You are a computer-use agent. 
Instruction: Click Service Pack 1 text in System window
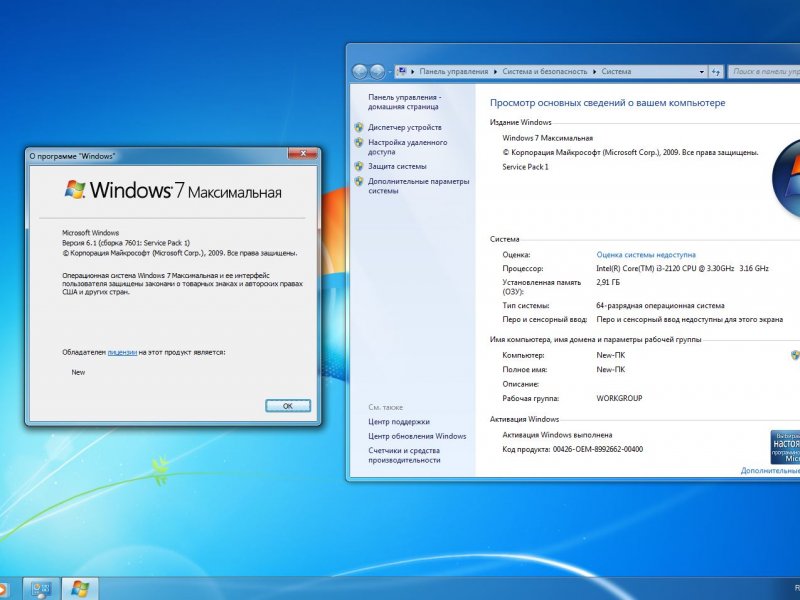coord(525,167)
